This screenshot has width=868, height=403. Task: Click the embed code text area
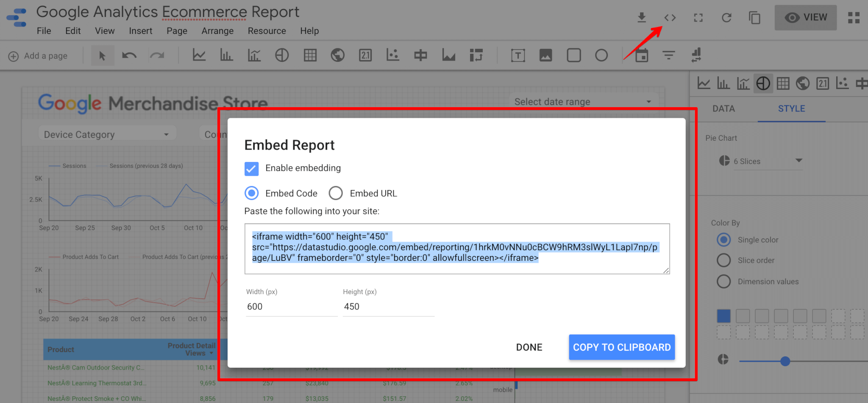457,249
